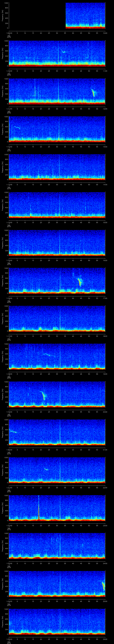
Task: Click the 10:00 end label of the first panel
Action: (x=105, y=33)
